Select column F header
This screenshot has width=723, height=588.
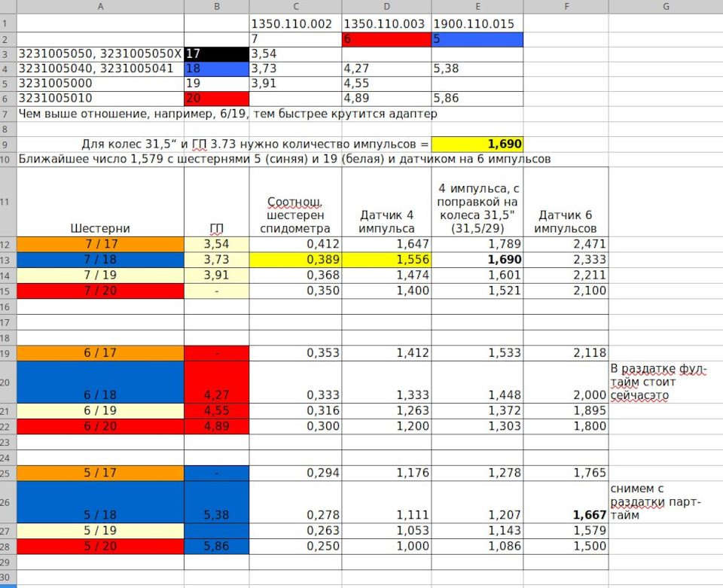(x=566, y=7)
